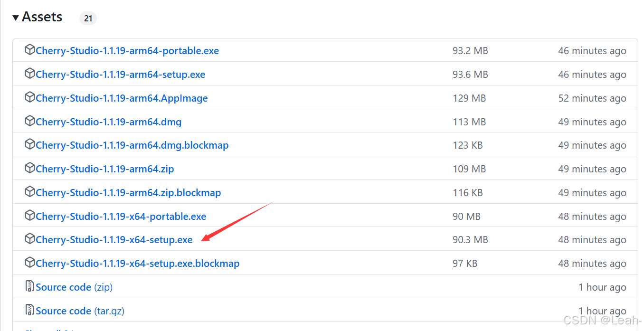Click package icon beside arm64-setup.exe
Image resolution: width=644 pixels, height=331 pixels.
[x=30, y=73]
